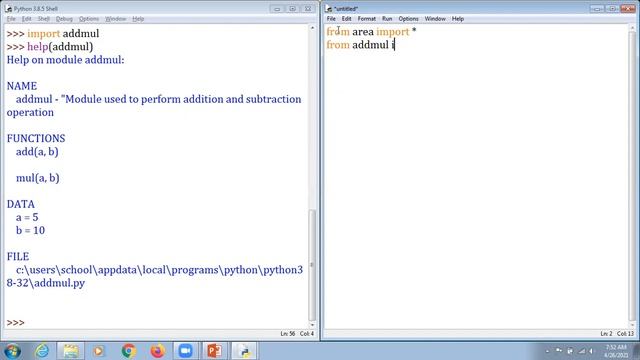
Task: Show hidden tray icons arrow
Action: pos(547,351)
